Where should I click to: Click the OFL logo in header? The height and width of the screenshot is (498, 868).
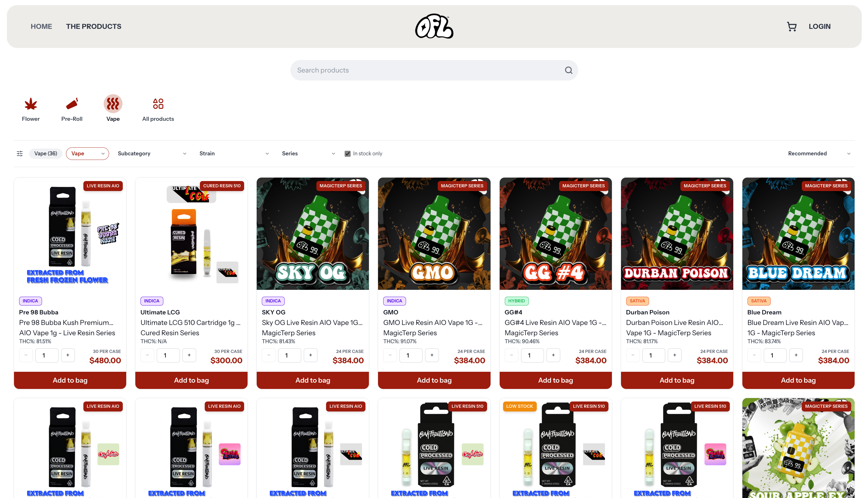434,26
